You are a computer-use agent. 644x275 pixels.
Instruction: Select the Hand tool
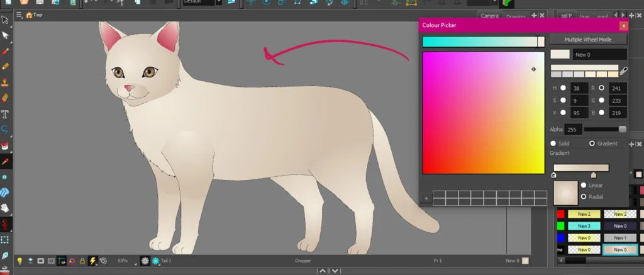5,208
